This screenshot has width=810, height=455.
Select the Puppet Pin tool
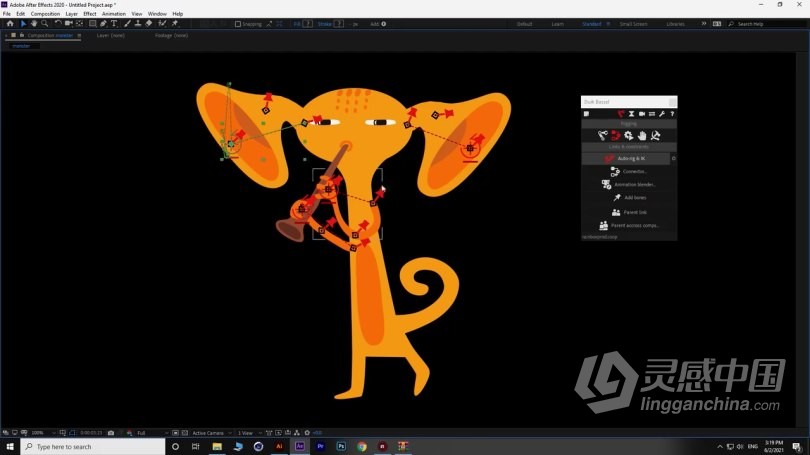175,24
